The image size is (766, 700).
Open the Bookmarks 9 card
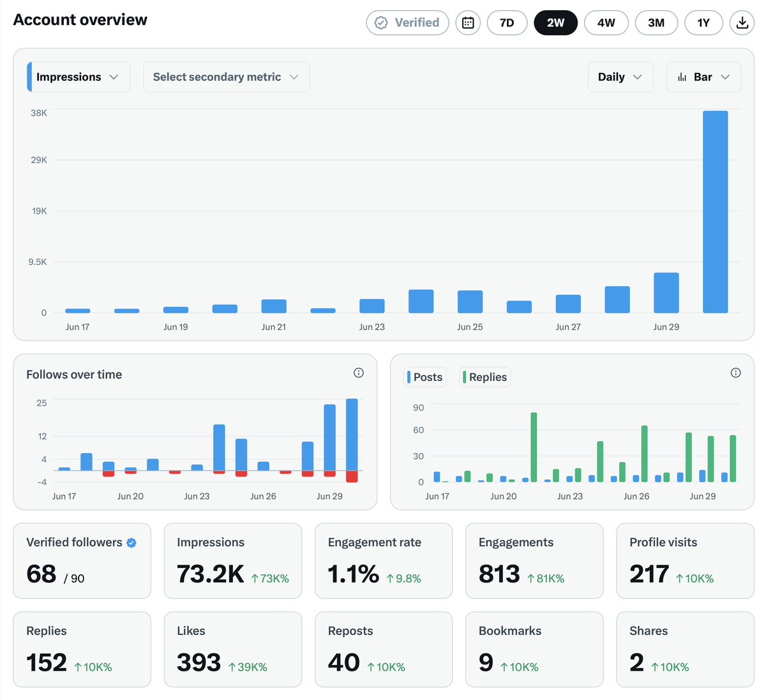click(x=534, y=650)
